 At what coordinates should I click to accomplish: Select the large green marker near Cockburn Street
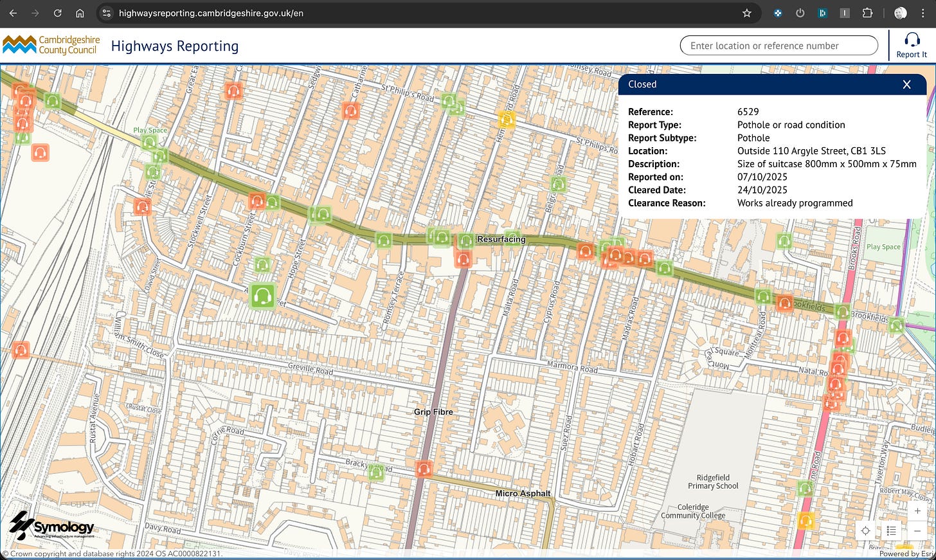tap(262, 296)
